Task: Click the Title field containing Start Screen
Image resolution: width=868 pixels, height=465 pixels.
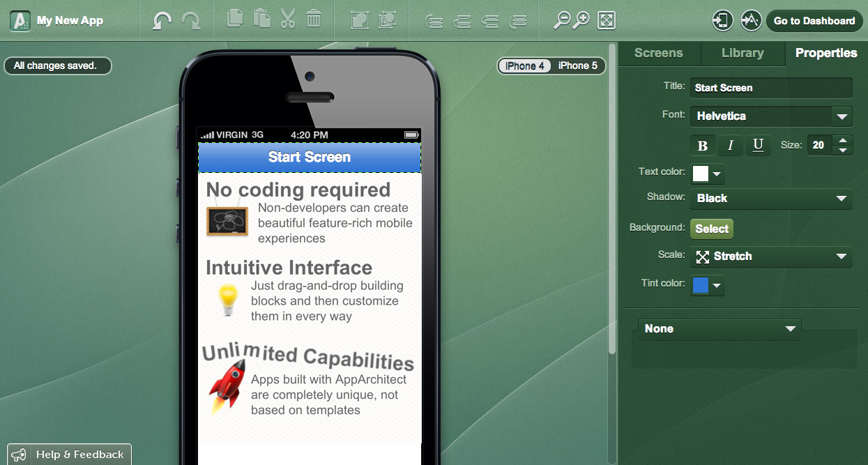Action: [x=771, y=88]
